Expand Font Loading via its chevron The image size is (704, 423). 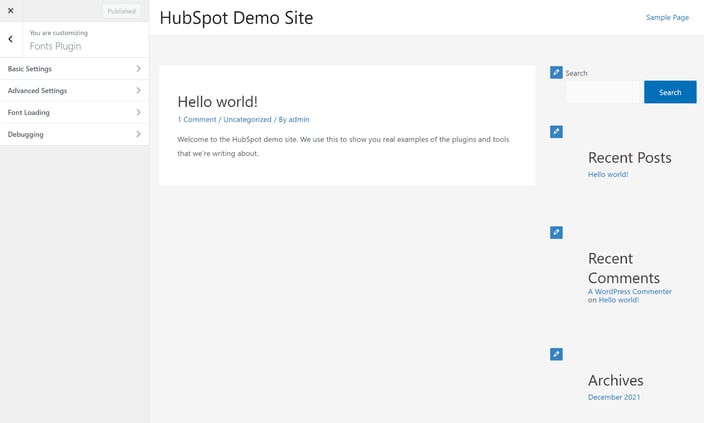coord(138,112)
